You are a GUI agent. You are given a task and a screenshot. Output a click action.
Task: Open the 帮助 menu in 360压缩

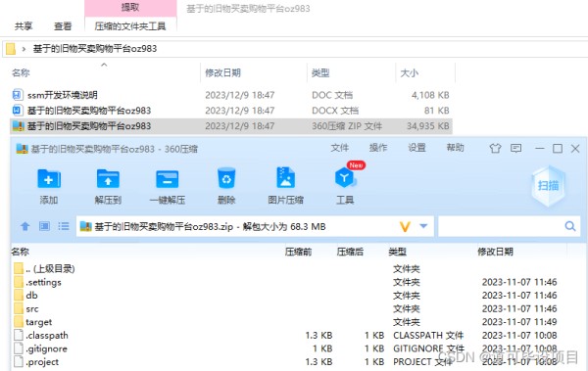tap(455, 148)
